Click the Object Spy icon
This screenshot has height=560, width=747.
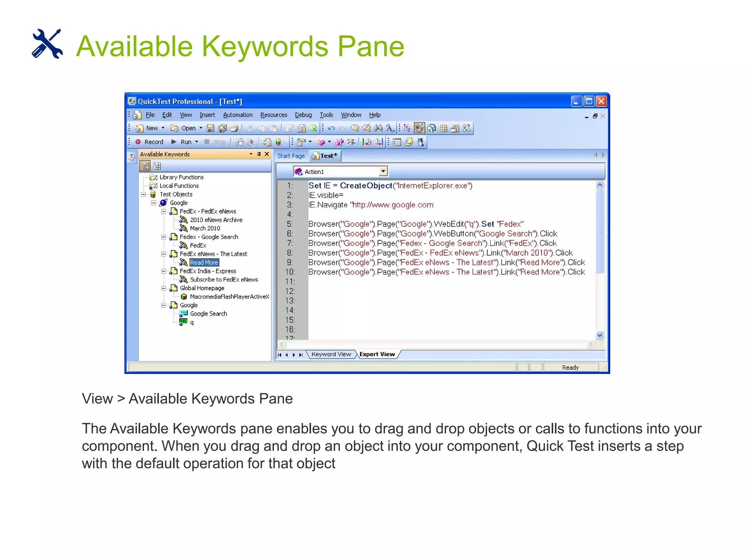[421, 142]
